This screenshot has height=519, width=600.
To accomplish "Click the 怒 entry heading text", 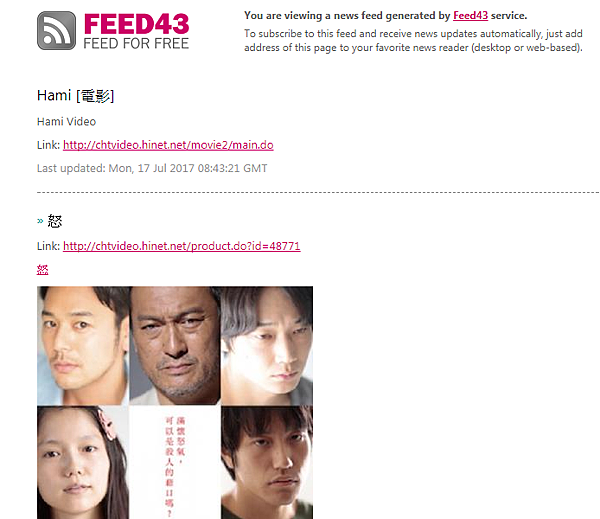I will pyautogui.click(x=55, y=221).
